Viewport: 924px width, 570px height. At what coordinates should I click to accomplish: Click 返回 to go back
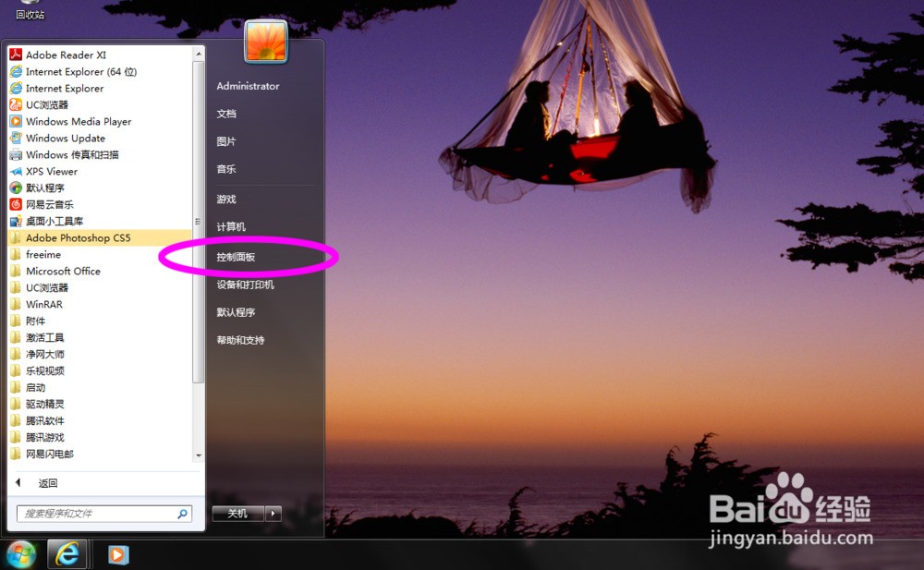(x=46, y=483)
